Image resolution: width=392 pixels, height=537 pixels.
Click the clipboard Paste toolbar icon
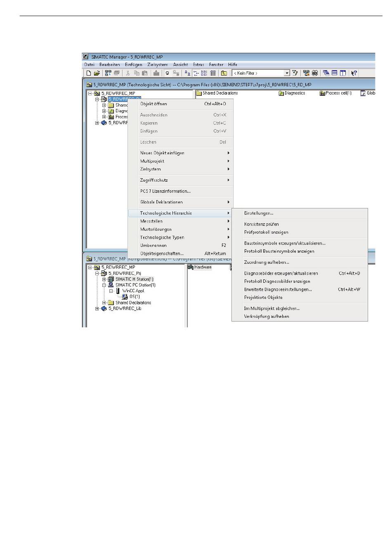click(145, 73)
